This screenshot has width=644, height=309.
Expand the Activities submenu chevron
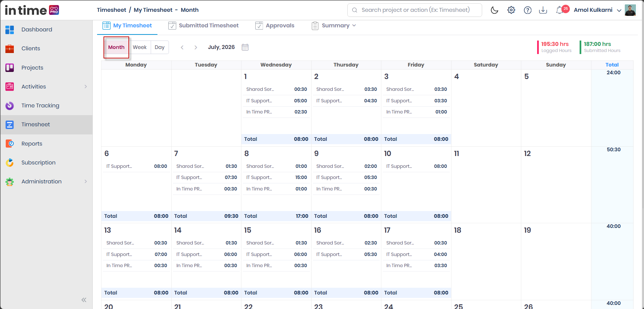tap(86, 86)
